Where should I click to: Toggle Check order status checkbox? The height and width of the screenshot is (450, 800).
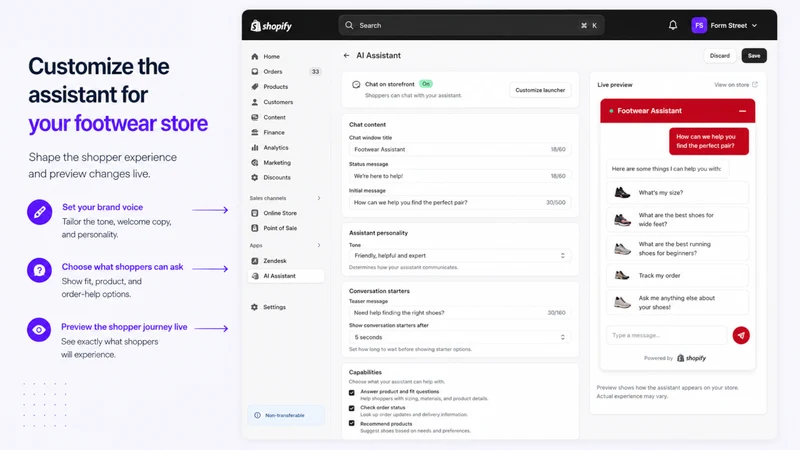[x=352, y=408]
